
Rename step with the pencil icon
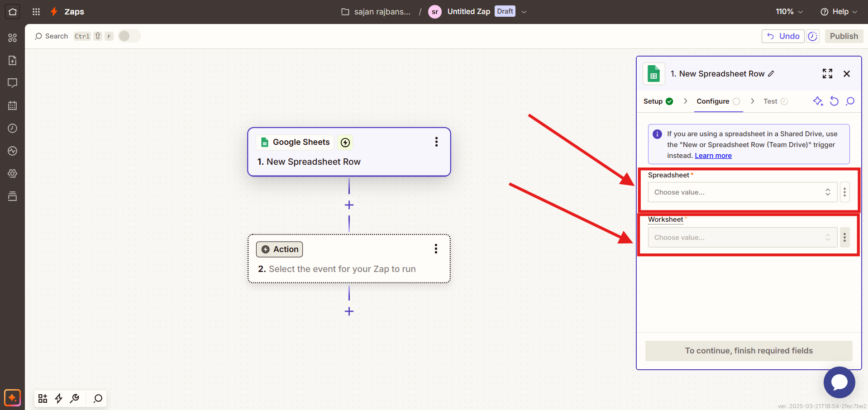point(771,74)
